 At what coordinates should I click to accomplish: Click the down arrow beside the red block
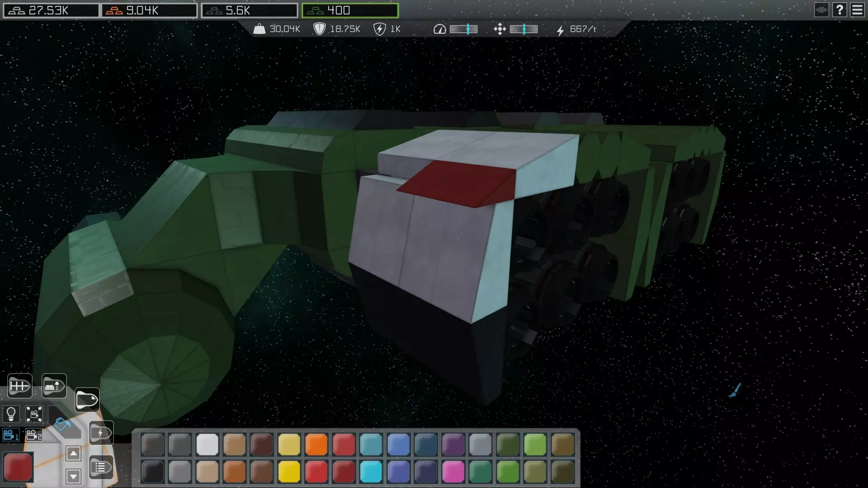73,476
